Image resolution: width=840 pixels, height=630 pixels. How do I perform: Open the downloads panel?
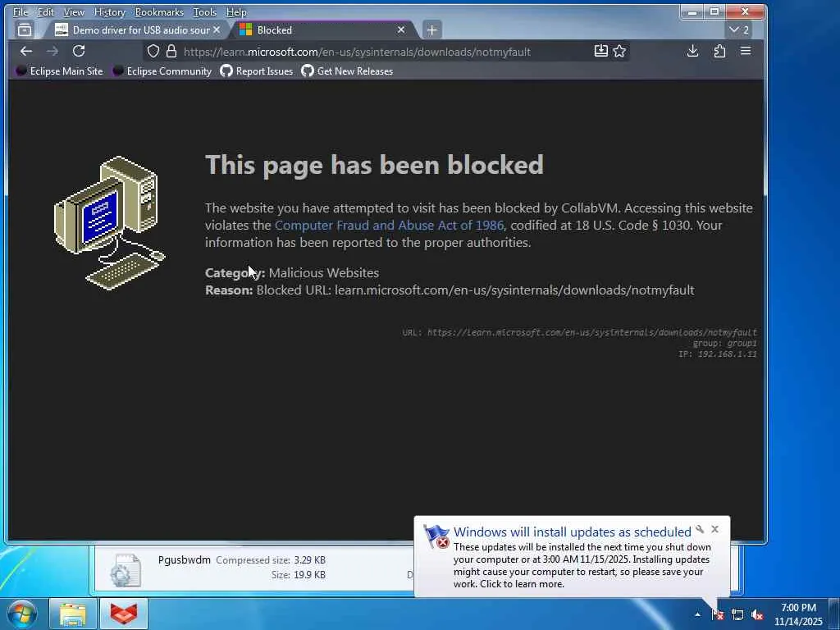[x=692, y=51]
